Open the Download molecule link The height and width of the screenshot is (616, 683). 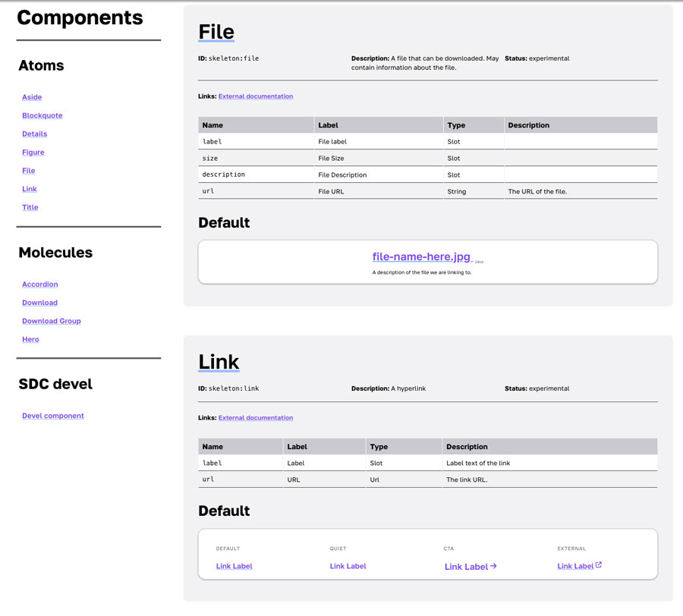click(x=39, y=303)
